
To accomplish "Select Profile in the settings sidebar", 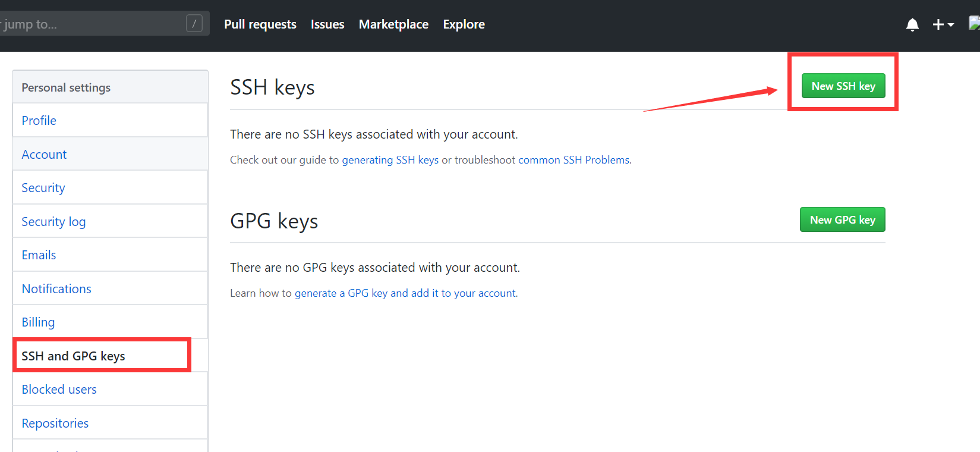I will coord(39,121).
